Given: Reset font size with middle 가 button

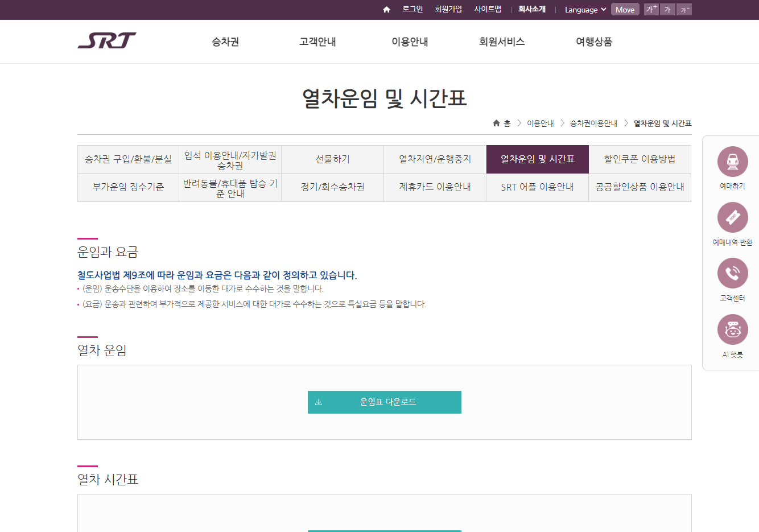Looking at the screenshot, I should pyautogui.click(x=668, y=9).
